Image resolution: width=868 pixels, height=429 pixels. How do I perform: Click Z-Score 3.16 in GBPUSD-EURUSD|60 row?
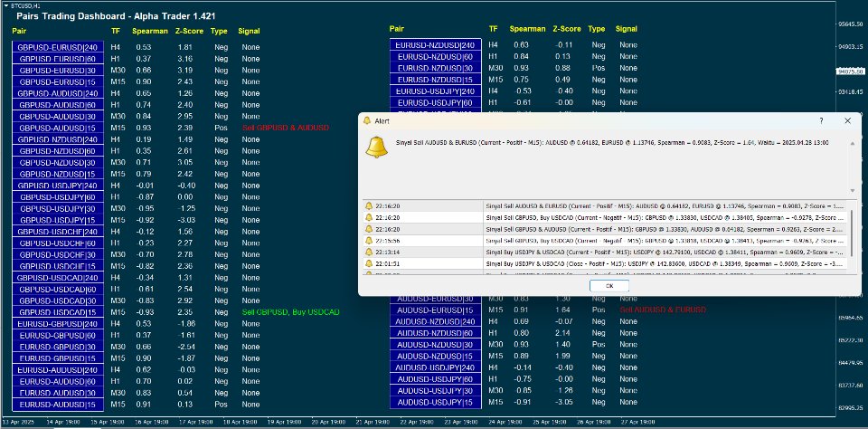[184, 59]
